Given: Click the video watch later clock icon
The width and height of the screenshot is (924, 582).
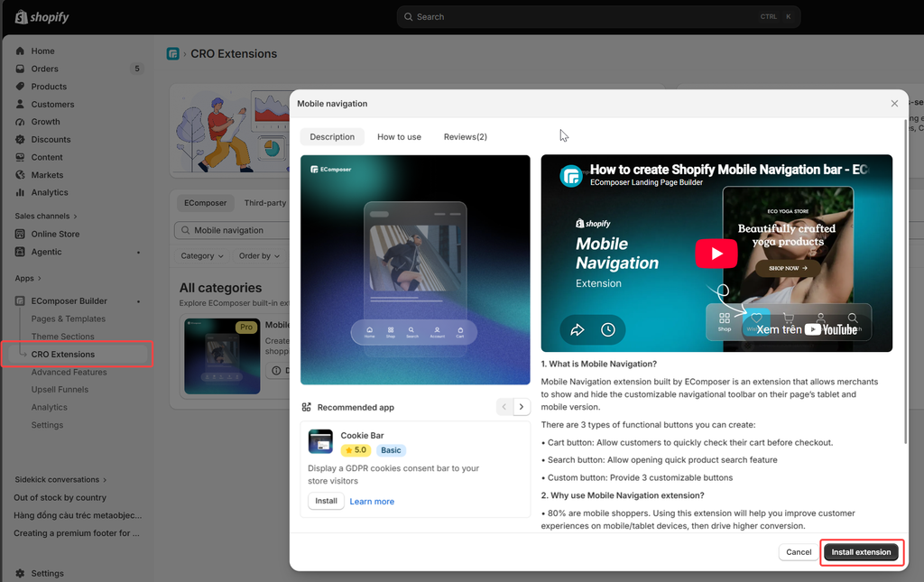Looking at the screenshot, I should (607, 330).
